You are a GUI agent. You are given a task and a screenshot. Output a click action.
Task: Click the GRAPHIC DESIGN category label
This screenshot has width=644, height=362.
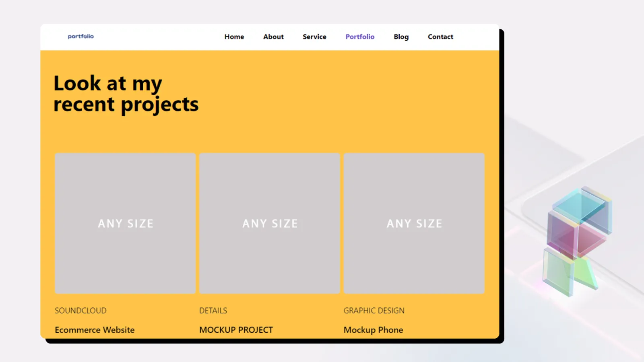374,311
